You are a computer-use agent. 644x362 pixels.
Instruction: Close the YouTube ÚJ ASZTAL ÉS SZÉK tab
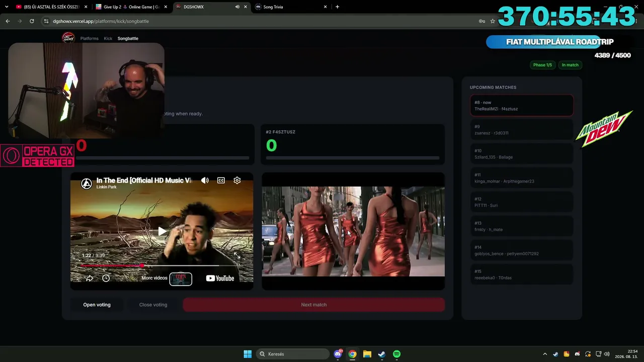click(86, 7)
